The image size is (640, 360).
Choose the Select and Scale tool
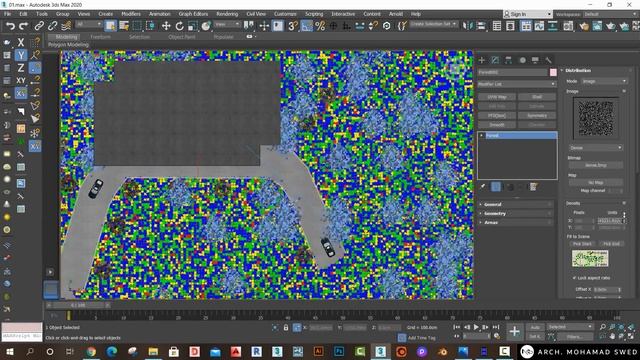click(193, 26)
